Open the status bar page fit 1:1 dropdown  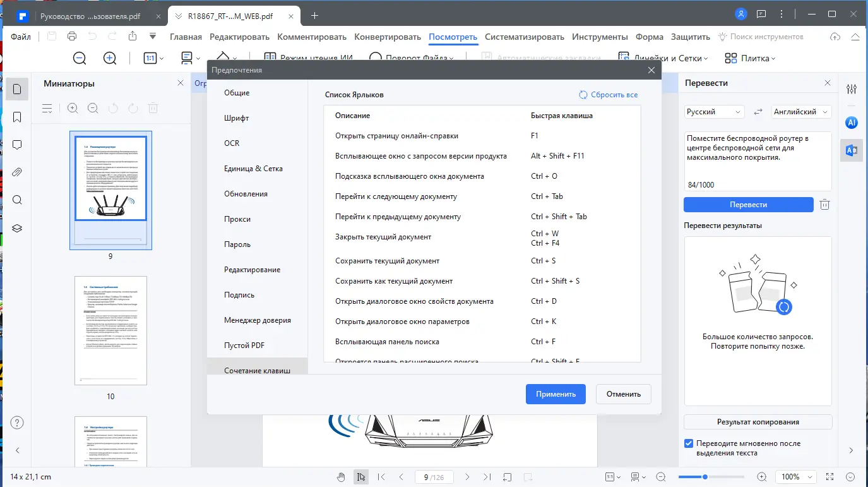click(612, 477)
